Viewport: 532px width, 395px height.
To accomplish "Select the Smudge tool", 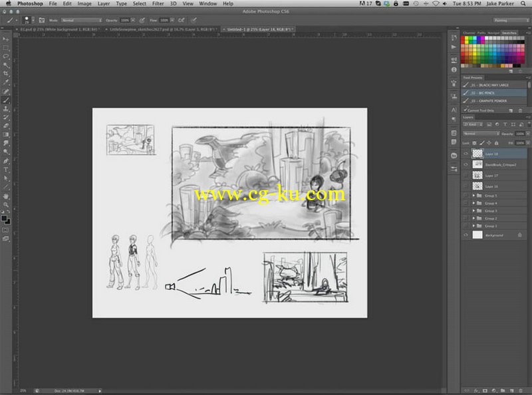I will click(6, 143).
